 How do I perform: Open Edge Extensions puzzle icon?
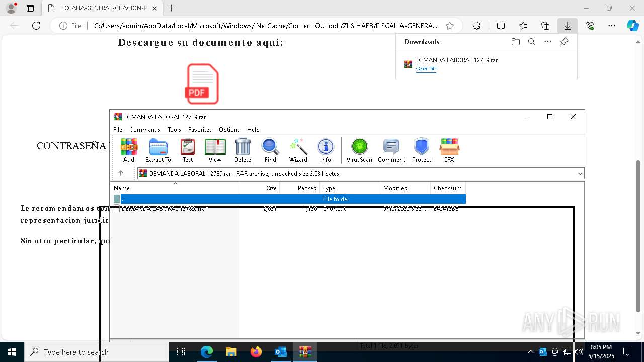coord(476,26)
